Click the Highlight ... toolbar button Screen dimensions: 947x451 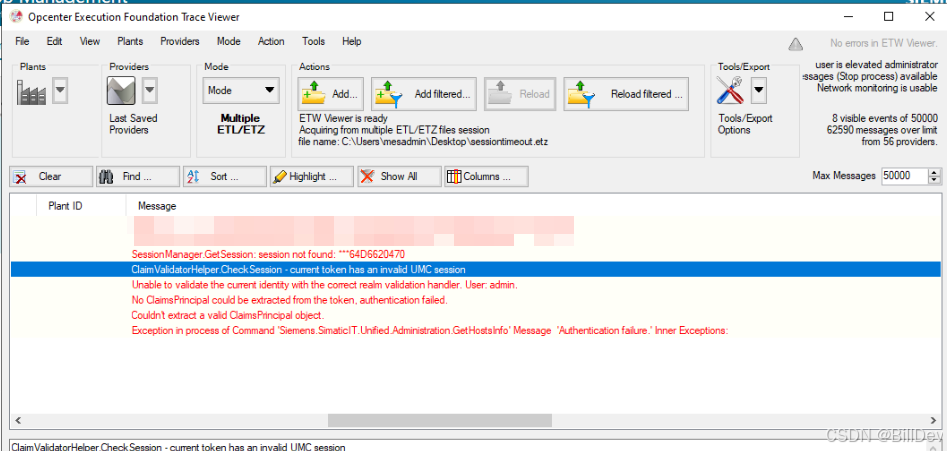point(312,176)
